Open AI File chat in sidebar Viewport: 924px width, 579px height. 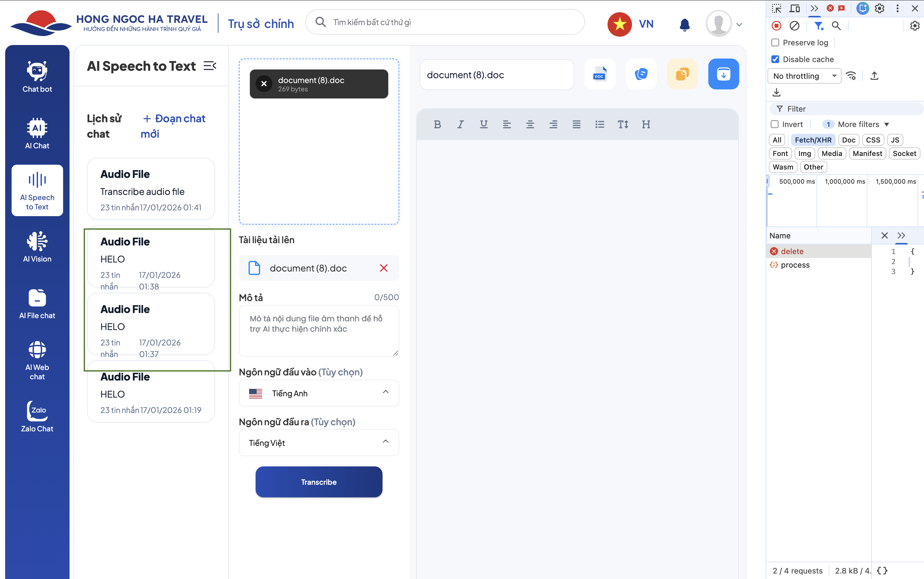point(37,304)
